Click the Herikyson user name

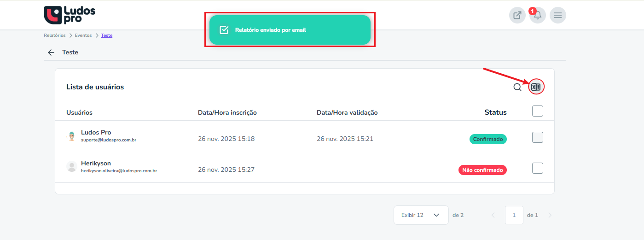click(96, 163)
